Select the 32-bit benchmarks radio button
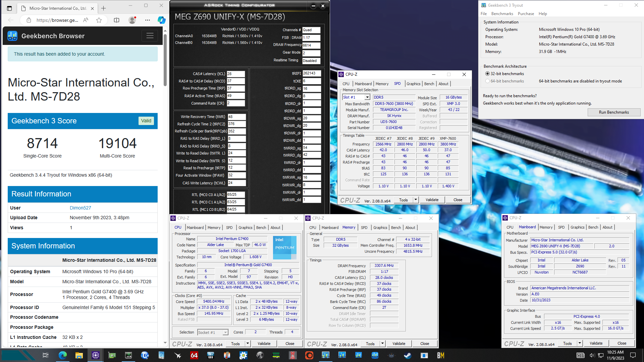Screen dimensions: 644x362 tap(487, 74)
